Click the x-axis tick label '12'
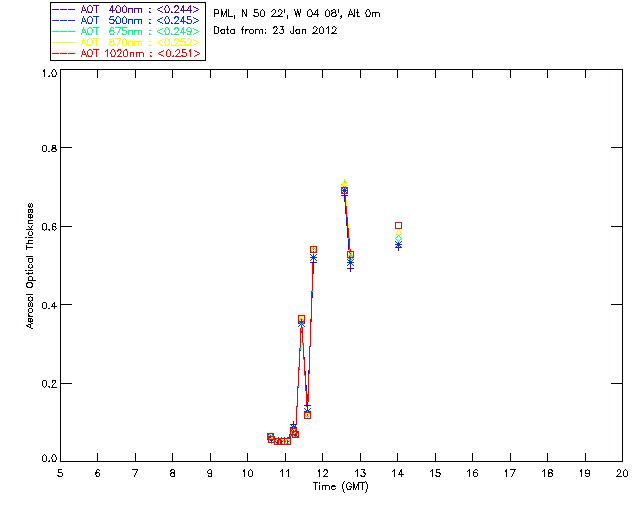This screenshot has width=640, height=512. (322, 473)
